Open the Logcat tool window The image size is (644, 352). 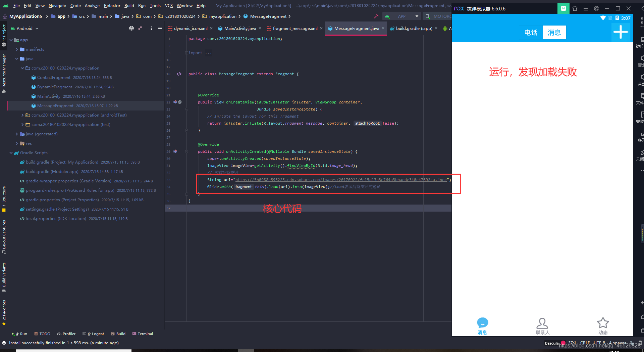[x=93, y=334]
